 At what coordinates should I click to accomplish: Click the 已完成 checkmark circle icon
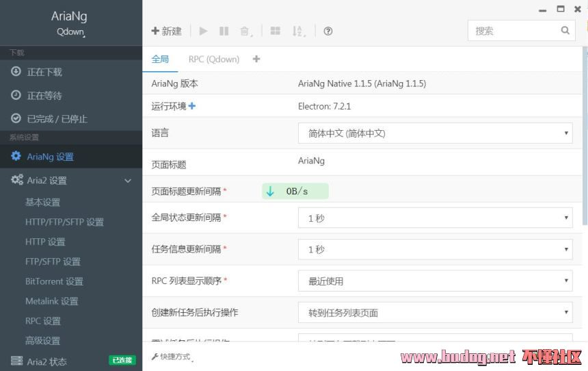pos(16,118)
